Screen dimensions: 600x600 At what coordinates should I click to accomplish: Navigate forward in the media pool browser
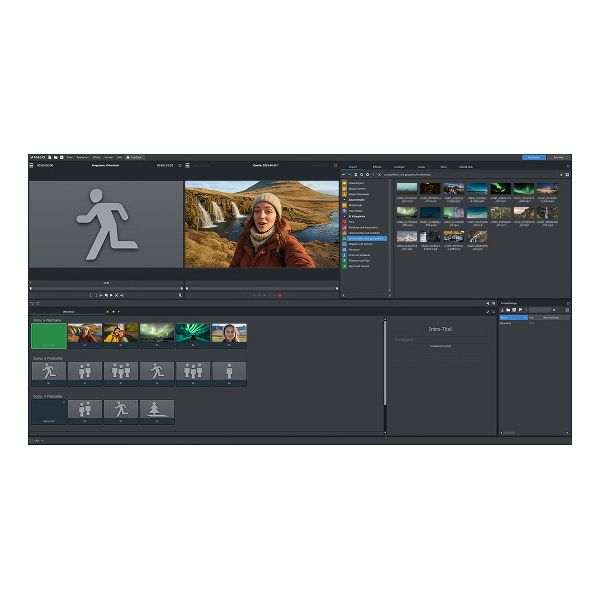[x=349, y=174]
